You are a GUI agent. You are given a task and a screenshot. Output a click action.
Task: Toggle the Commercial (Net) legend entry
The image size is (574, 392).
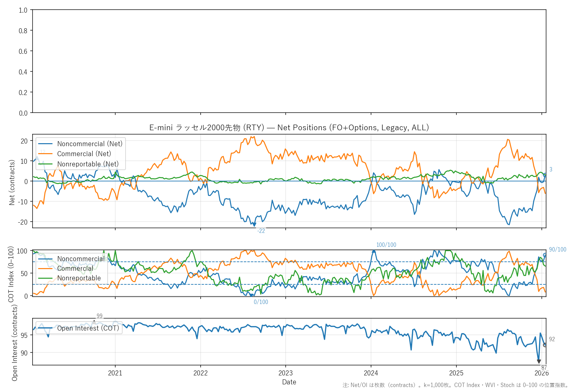tap(84, 154)
